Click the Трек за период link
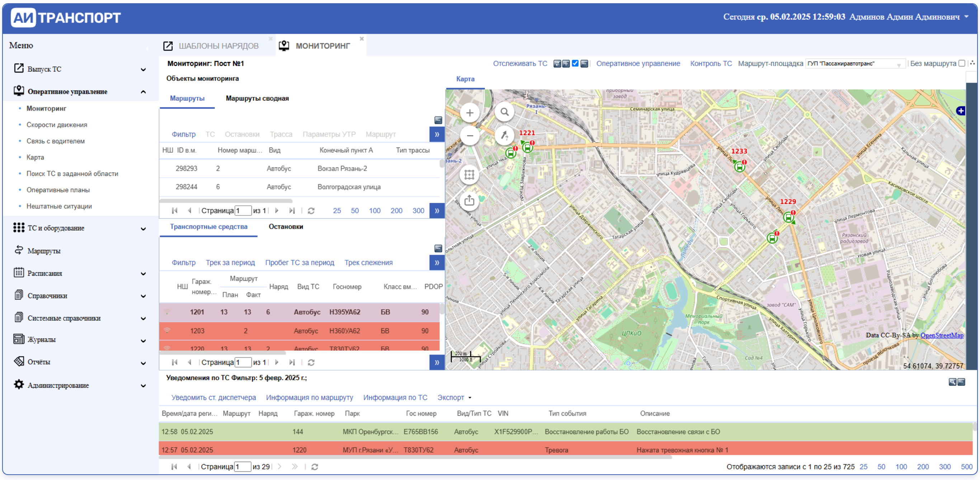980x480 pixels. [x=230, y=263]
